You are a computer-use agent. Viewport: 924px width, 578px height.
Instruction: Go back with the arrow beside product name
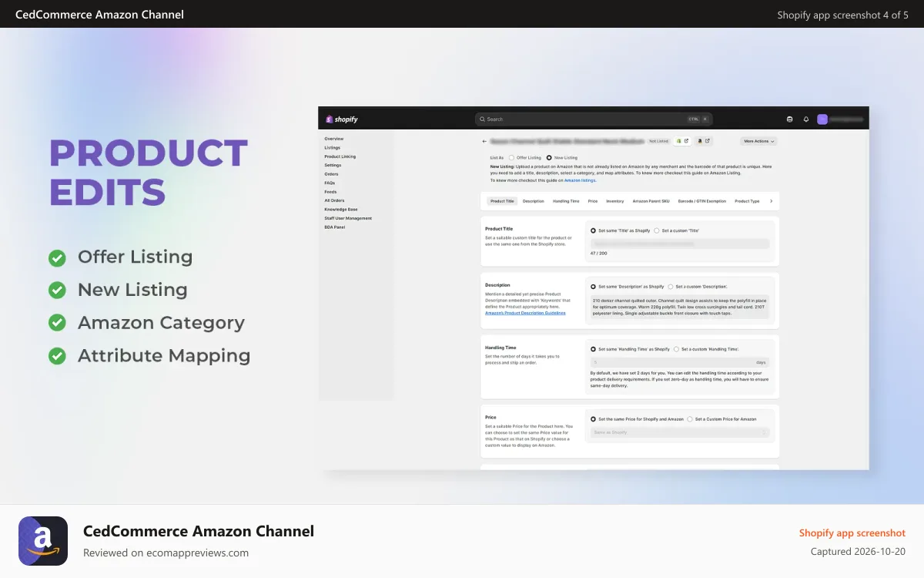tap(484, 142)
